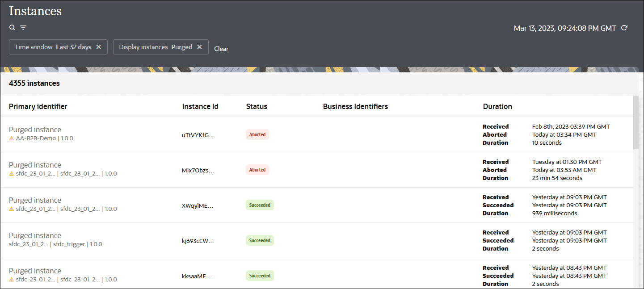Screen dimensions: 644x289
Task: Click the 4355 instances count
Action: click(34, 83)
